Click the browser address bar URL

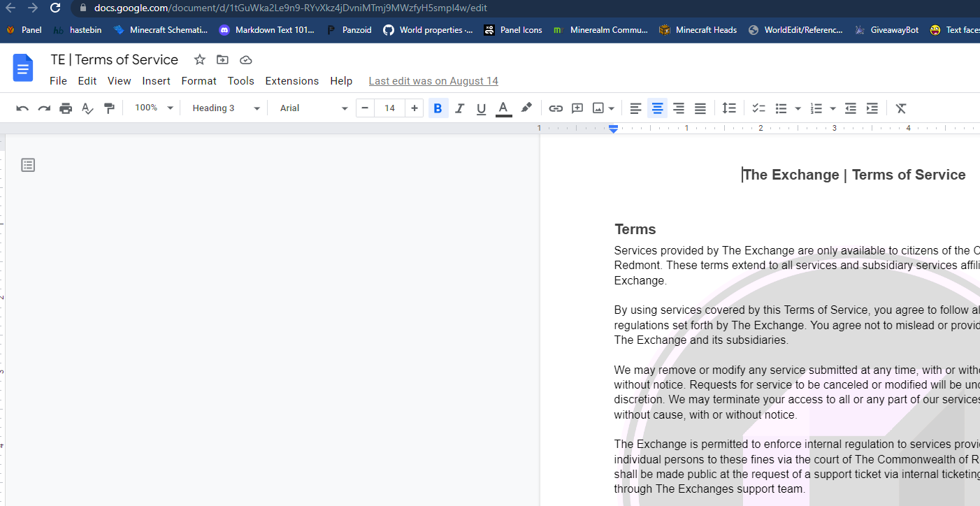point(291,8)
